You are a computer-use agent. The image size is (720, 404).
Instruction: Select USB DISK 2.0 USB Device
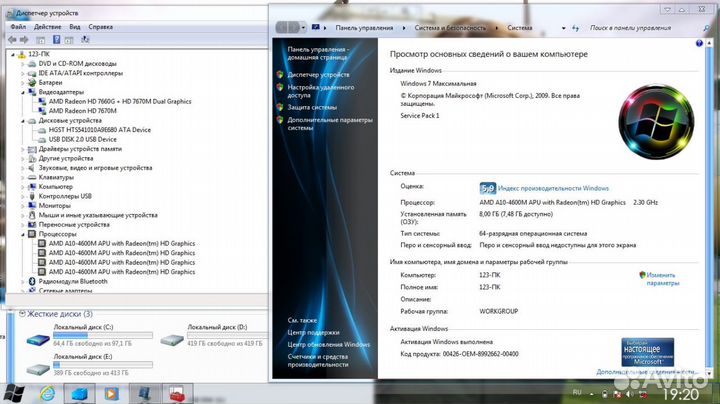[x=83, y=139]
